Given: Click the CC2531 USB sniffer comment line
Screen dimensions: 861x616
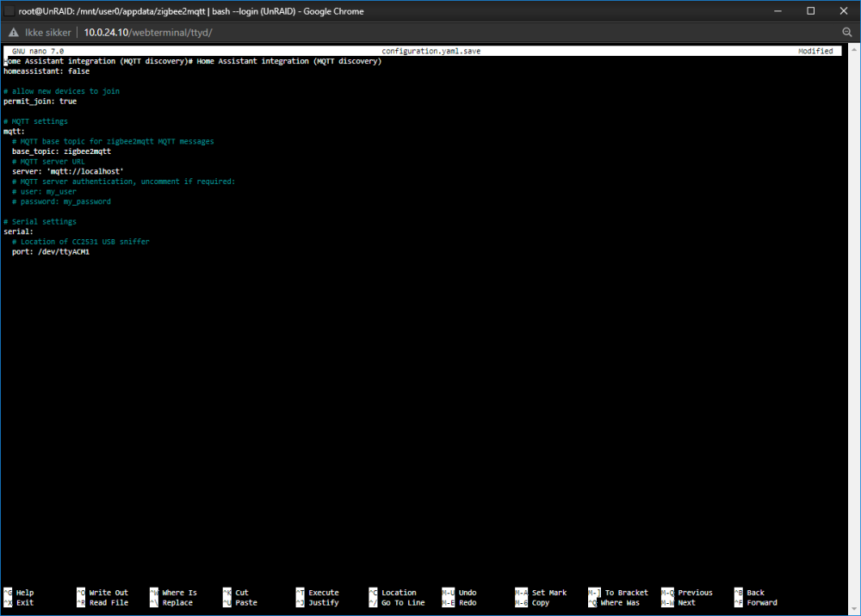Looking at the screenshot, I should pos(81,242).
